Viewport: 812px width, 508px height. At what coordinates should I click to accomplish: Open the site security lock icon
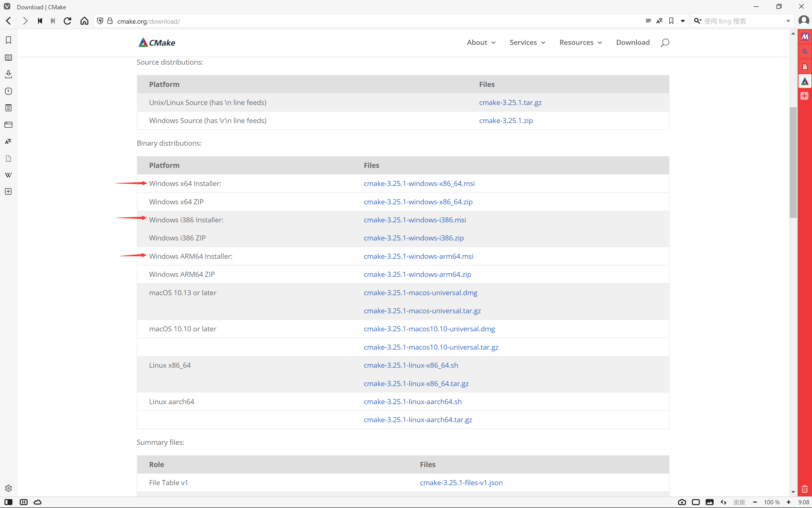click(x=110, y=21)
